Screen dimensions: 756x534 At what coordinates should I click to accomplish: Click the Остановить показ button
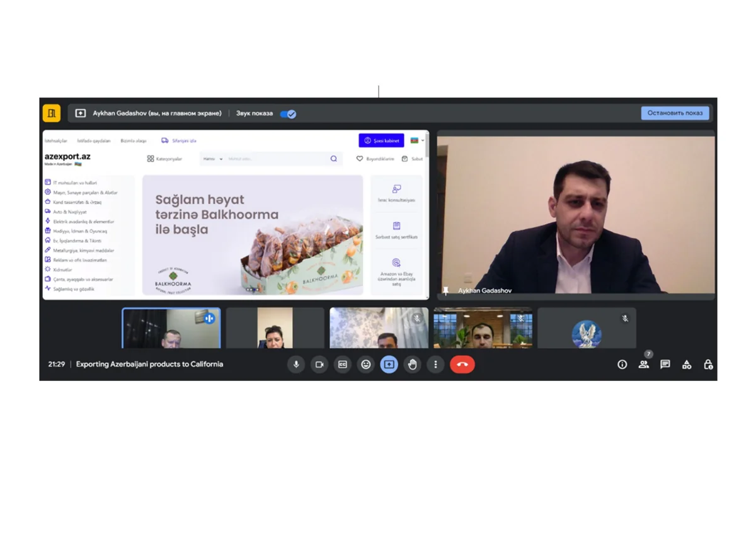coord(675,113)
